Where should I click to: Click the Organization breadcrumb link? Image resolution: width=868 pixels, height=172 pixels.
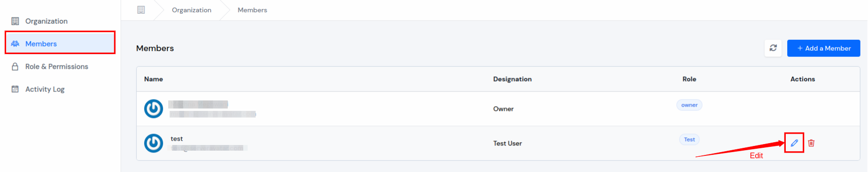191,10
